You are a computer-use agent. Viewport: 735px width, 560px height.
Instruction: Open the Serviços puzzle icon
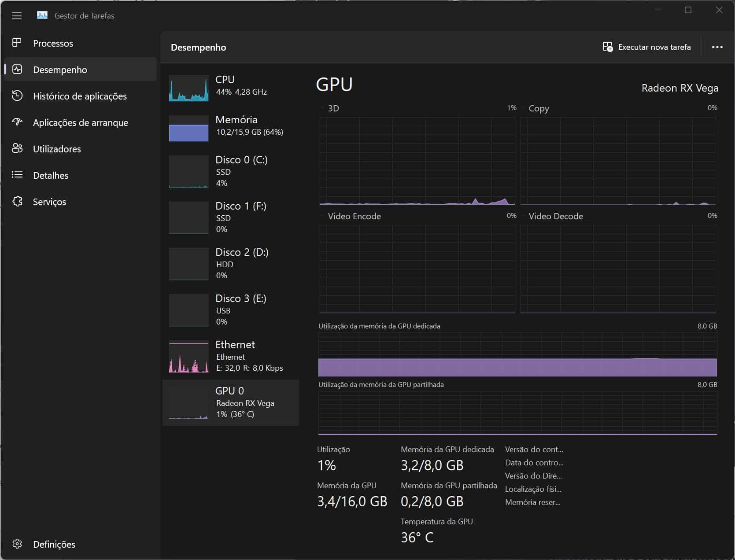point(17,201)
